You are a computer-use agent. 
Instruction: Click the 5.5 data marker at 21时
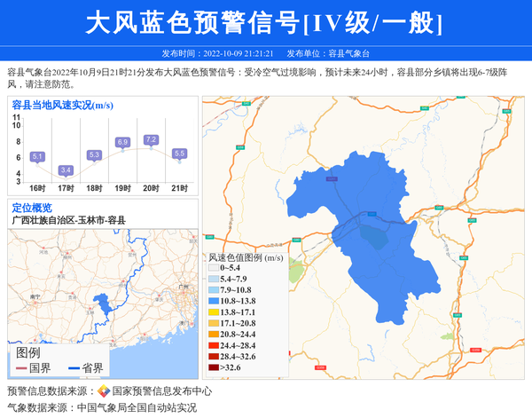[x=179, y=154]
